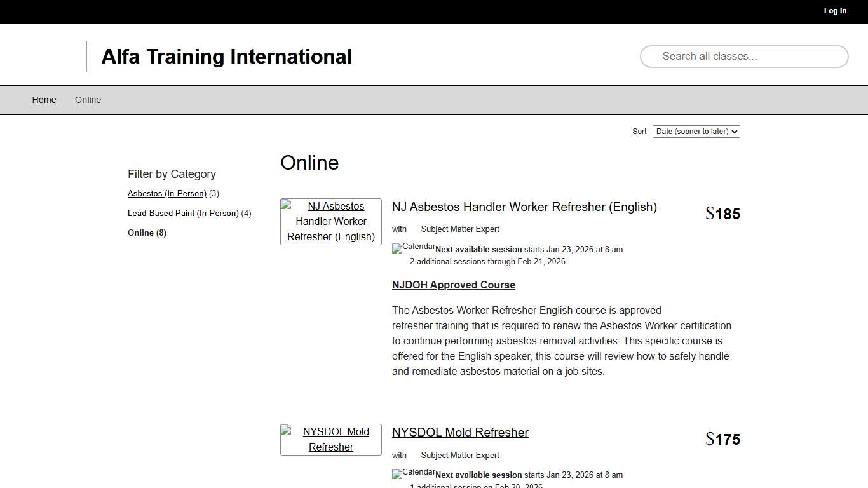This screenshot has height=488, width=868.
Task: Click the NYSDOL Mold Refresher thumbnail image
Action: click(x=330, y=439)
